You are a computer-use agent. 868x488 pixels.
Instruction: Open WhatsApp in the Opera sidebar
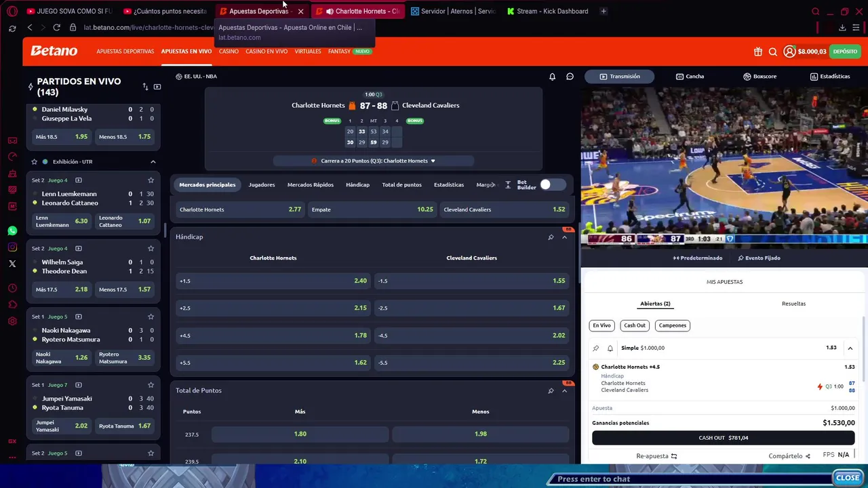(x=12, y=231)
